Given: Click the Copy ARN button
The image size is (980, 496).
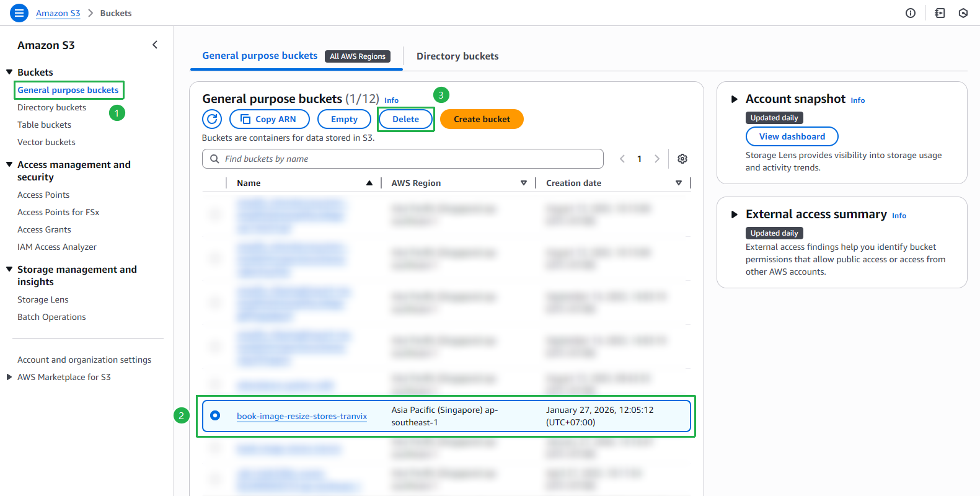Looking at the screenshot, I should pyautogui.click(x=270, y=119).
